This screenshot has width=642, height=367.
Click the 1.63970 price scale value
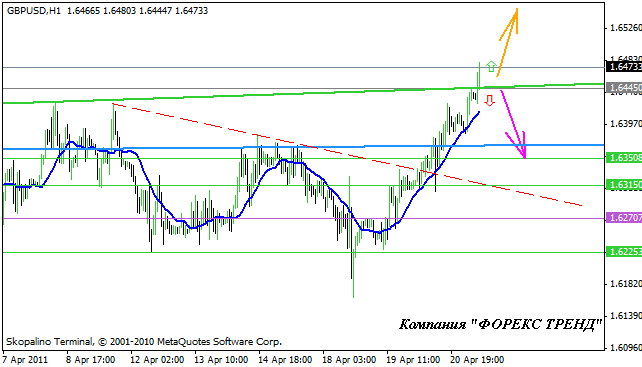(x=625, y=124)
